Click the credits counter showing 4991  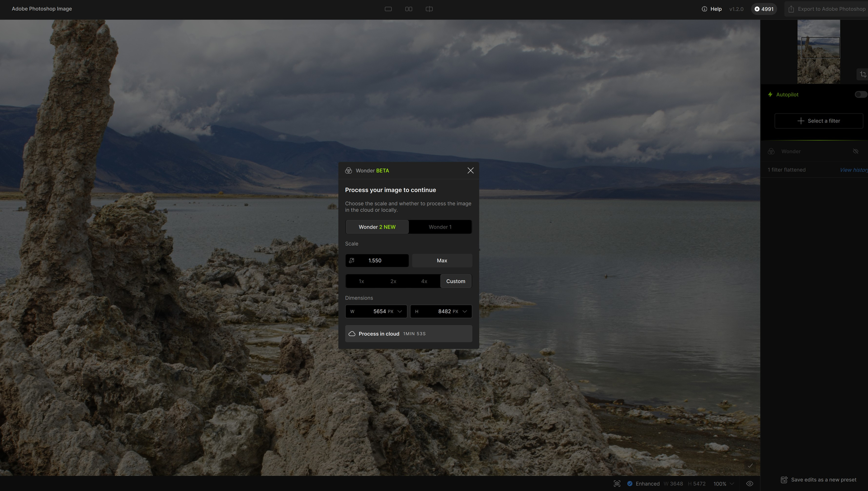pos(764,9)
